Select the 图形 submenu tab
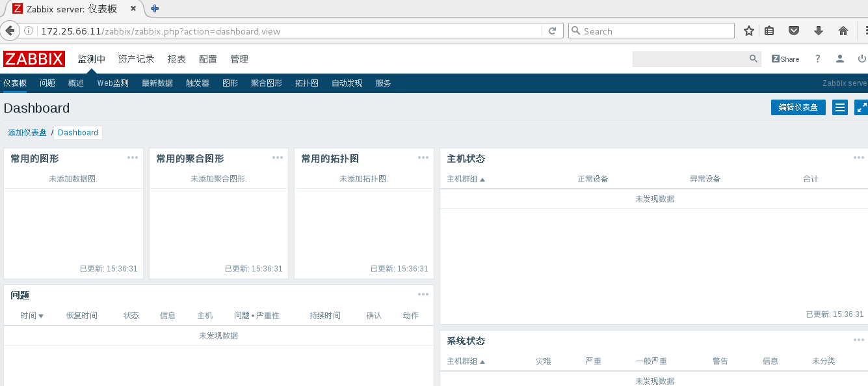 230,83
